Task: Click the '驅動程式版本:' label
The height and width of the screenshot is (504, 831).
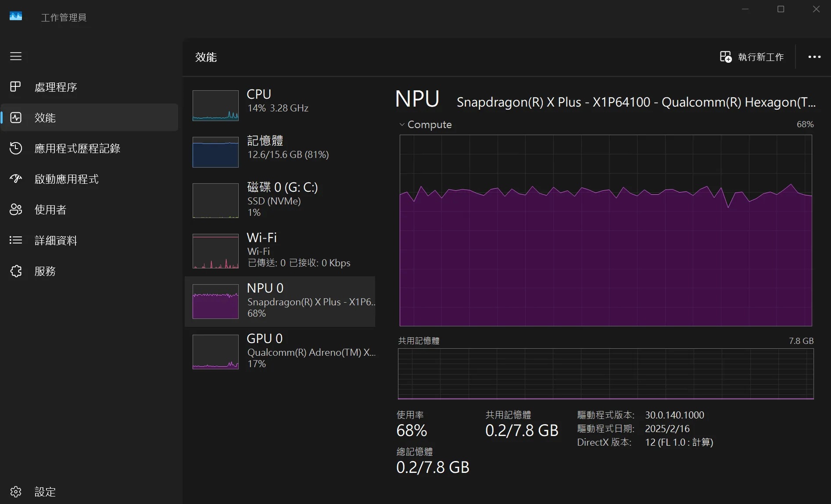Action: pyautogui.click(x=605, y=415)
